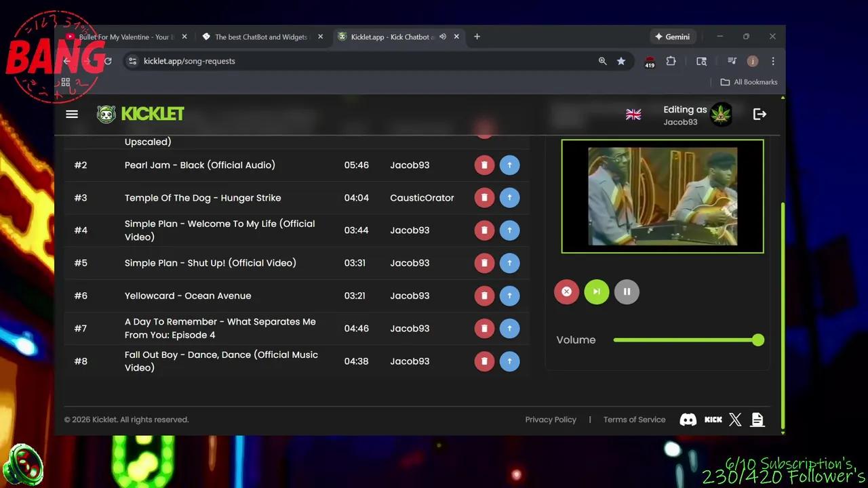Open the Terms of Service link

coord(635,420)
